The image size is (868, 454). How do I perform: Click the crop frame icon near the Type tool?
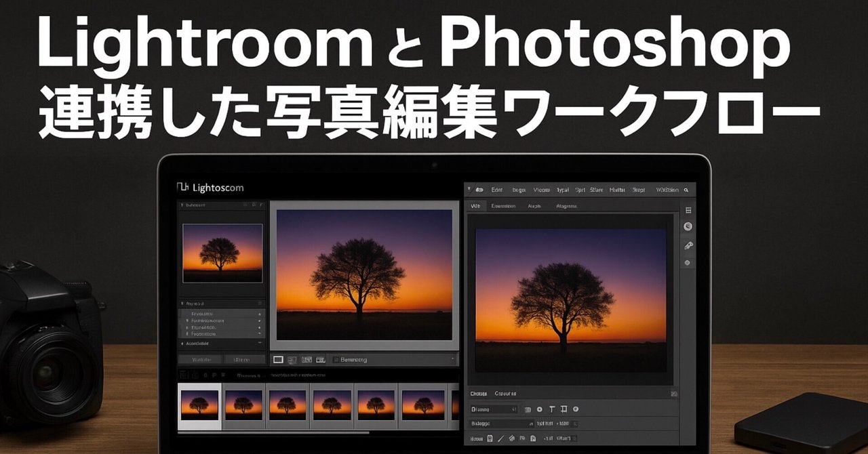[564, 408]
